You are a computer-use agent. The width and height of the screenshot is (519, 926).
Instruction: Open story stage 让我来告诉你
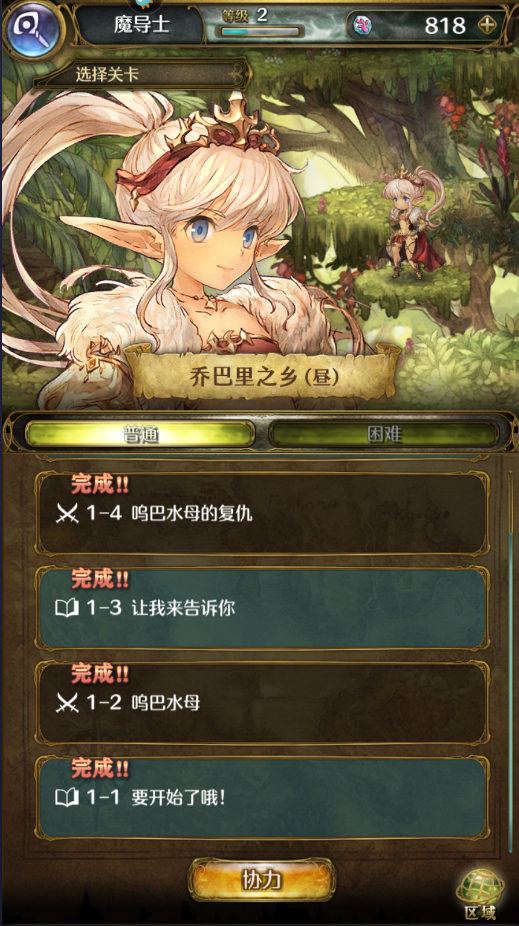click(x=262, y=608)
